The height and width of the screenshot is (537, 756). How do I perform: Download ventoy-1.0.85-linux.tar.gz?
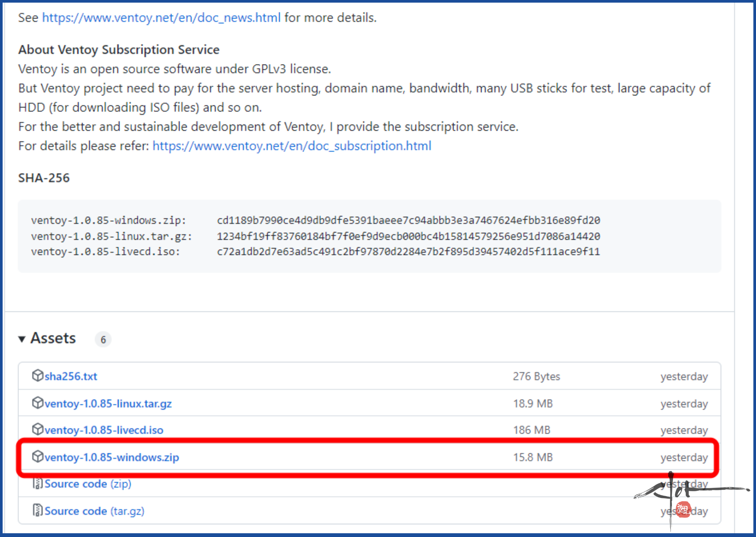[108, 404]
